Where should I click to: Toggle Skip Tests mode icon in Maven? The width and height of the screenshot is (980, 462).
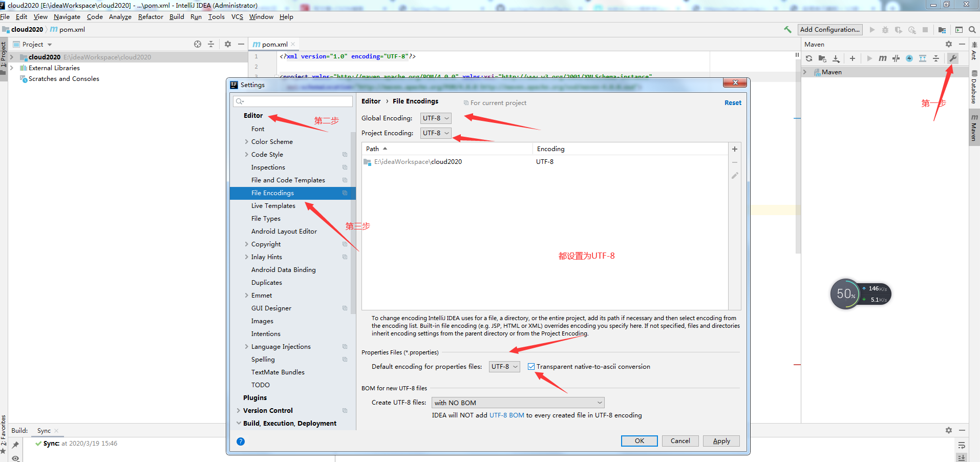[896, 58]
